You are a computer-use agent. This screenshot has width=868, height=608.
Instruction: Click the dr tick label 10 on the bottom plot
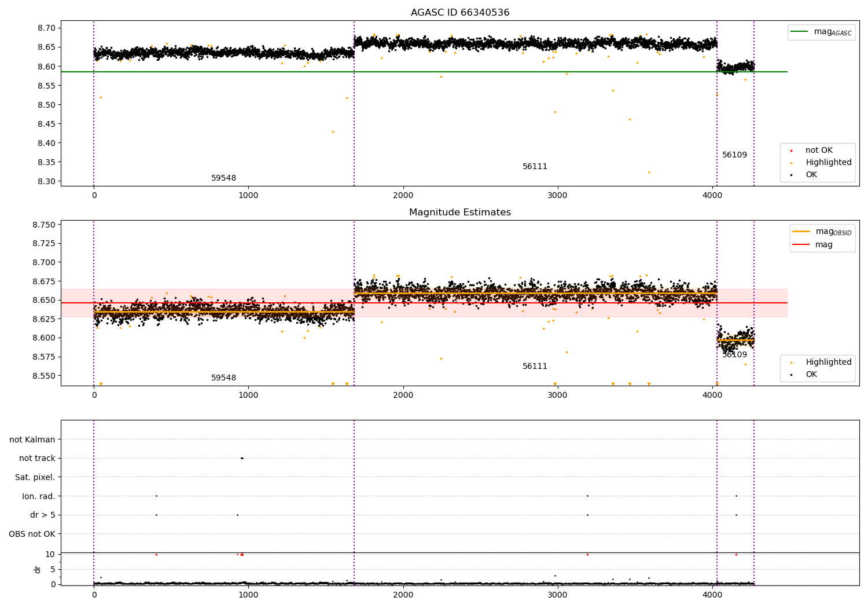pos(50,554)
